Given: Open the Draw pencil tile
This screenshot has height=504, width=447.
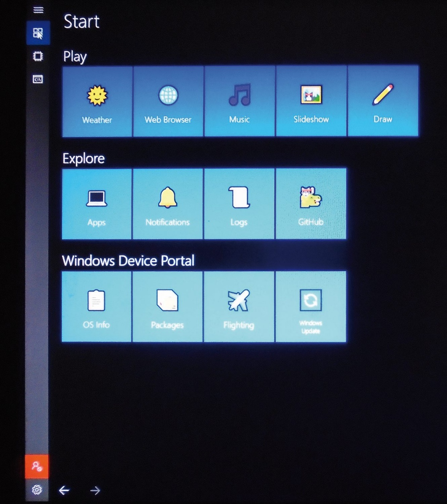Looking at the screenshot, I should [x=383, y=101].
